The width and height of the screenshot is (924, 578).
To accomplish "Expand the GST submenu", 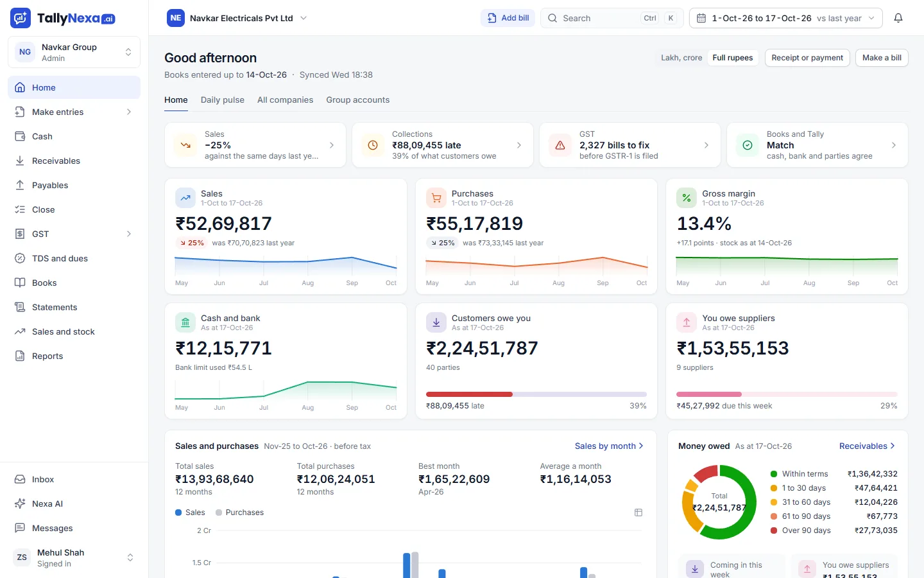I will tap(129, 234).
